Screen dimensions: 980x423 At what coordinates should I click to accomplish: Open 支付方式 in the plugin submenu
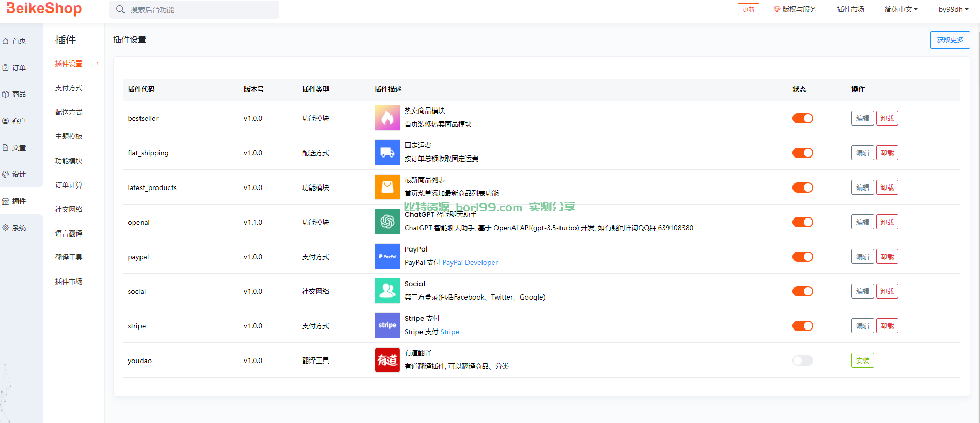point(69,88)
